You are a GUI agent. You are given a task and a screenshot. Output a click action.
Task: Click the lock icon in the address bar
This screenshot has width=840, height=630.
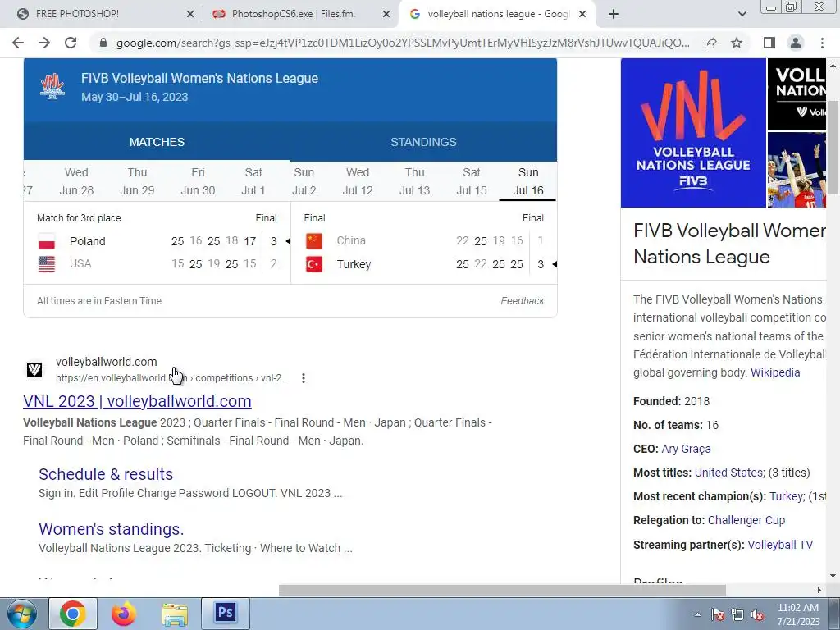(x=103, y=43)
